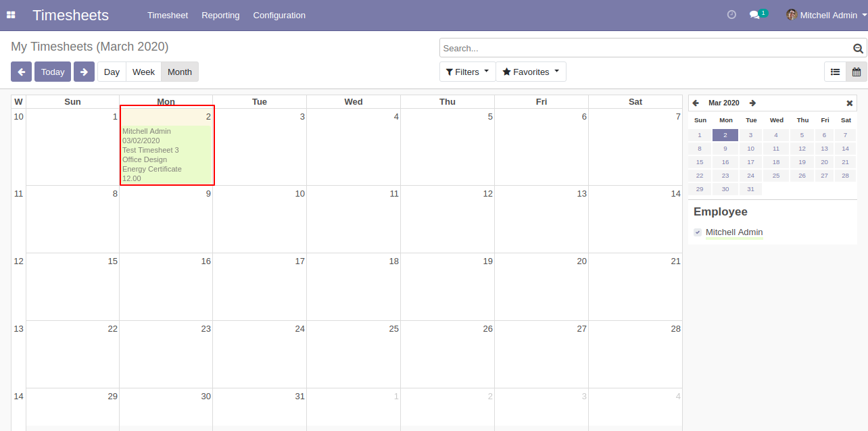This screenshot has width=868, height=431.
Task: Click main calendar cell for day 27
Action: click(x=541, y=354)
